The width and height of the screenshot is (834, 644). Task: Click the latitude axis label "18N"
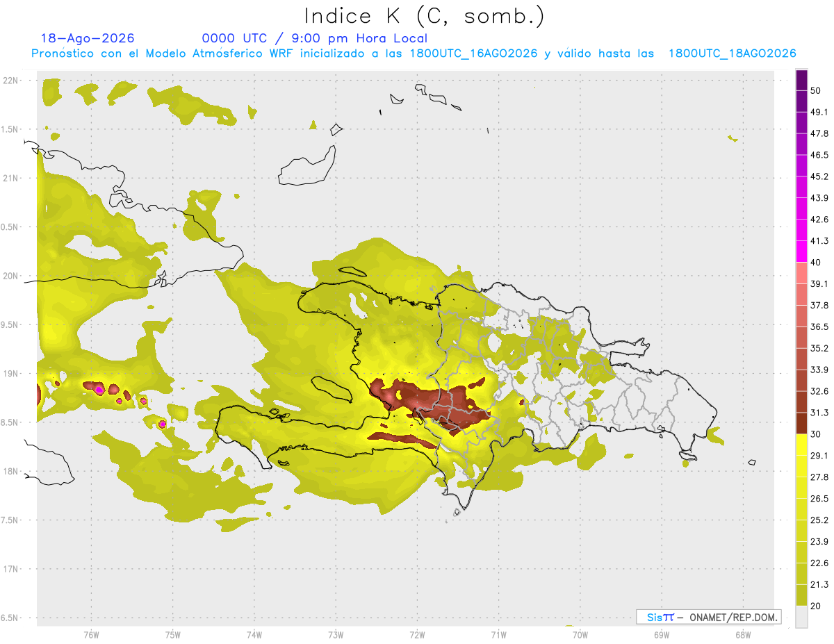[10, 471]
